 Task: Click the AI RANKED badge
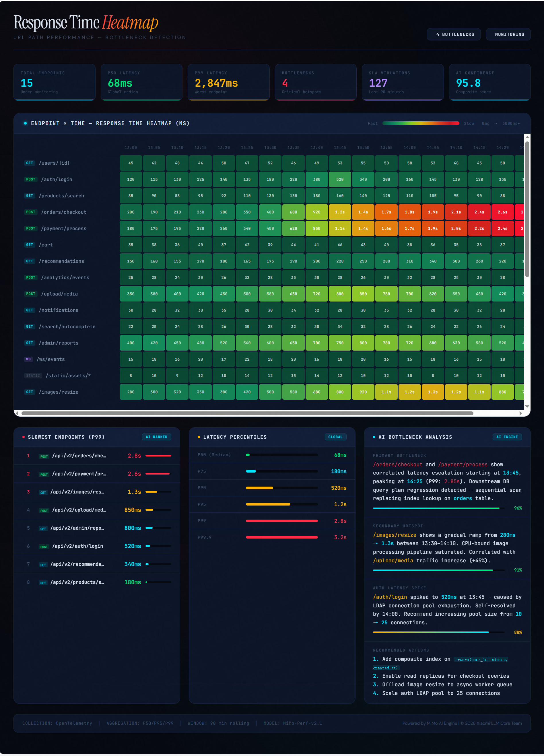(x=156, y=437)
